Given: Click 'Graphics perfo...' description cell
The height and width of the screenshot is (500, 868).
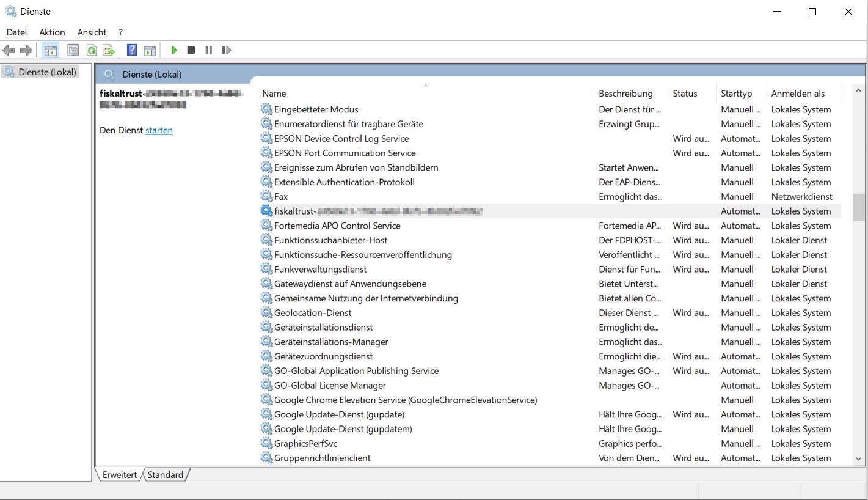Looking at the screenshot, I should [630, 443].
